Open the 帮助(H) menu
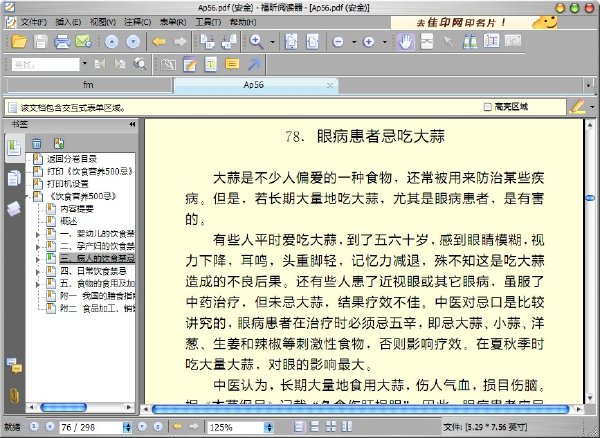Screen dimensions: 600x438 [243, 22]
